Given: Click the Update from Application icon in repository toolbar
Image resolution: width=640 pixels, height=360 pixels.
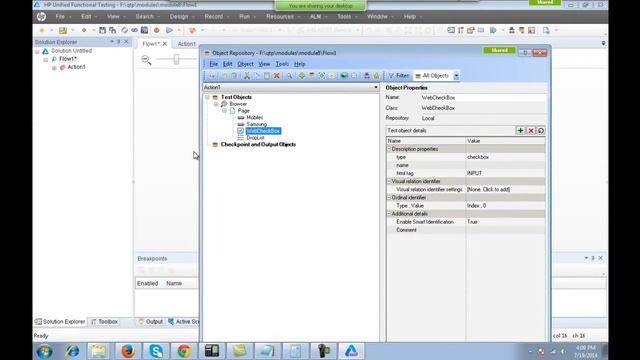Looking at the screenshot, I should 312,76.
